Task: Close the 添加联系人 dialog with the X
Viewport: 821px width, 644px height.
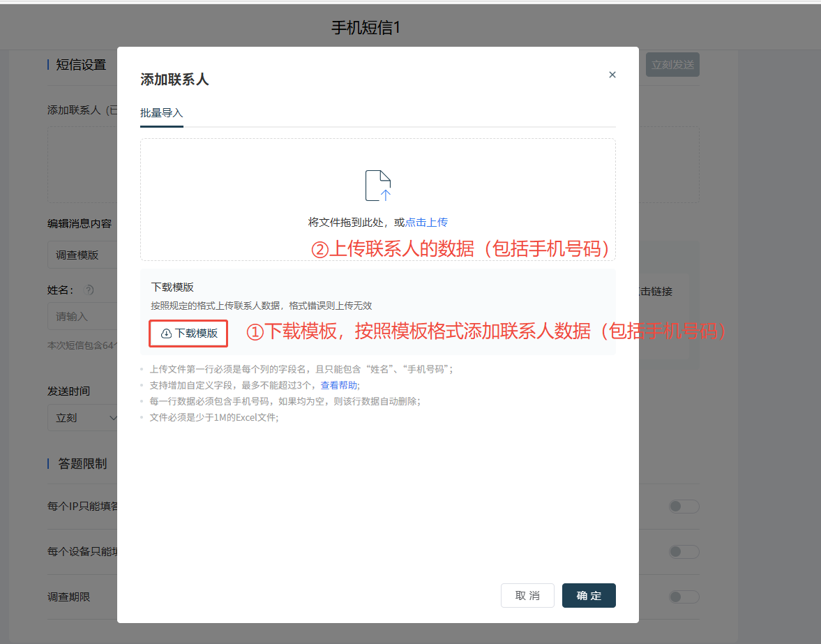Action: pos(612,74)
